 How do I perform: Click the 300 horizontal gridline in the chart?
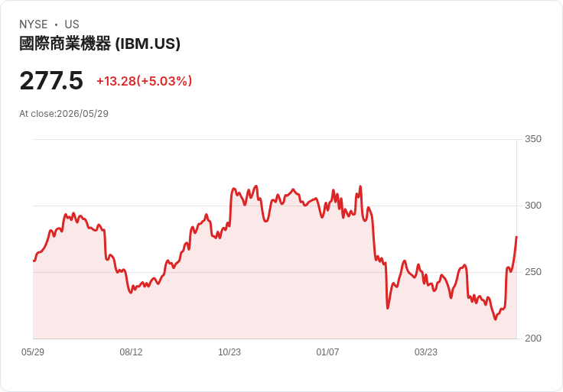click(275, 206)
